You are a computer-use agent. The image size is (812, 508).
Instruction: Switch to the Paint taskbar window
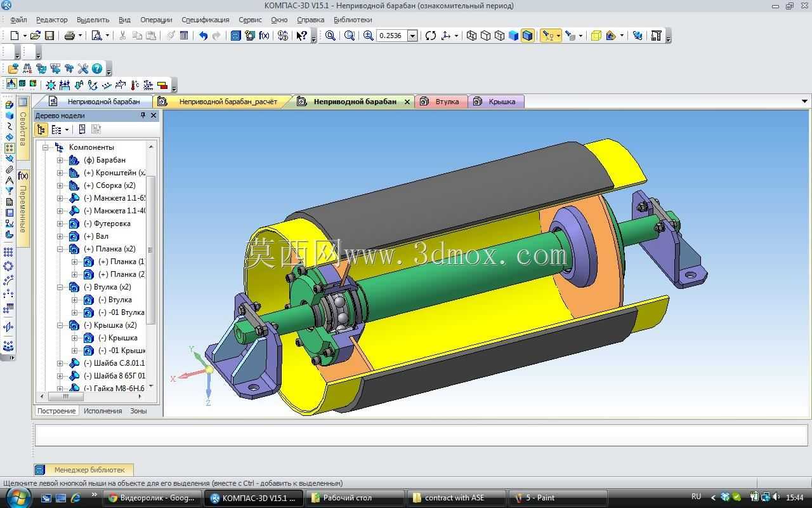click(x=558, y=498)
